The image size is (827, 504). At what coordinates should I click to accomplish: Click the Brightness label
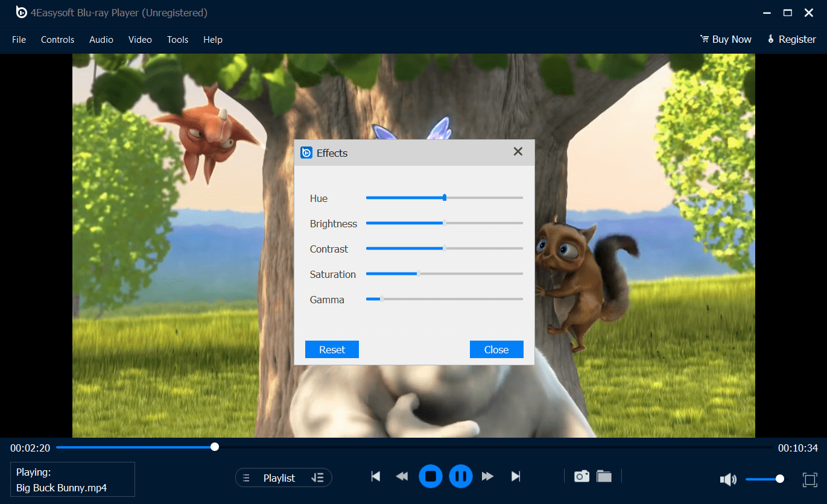[334, 224]
